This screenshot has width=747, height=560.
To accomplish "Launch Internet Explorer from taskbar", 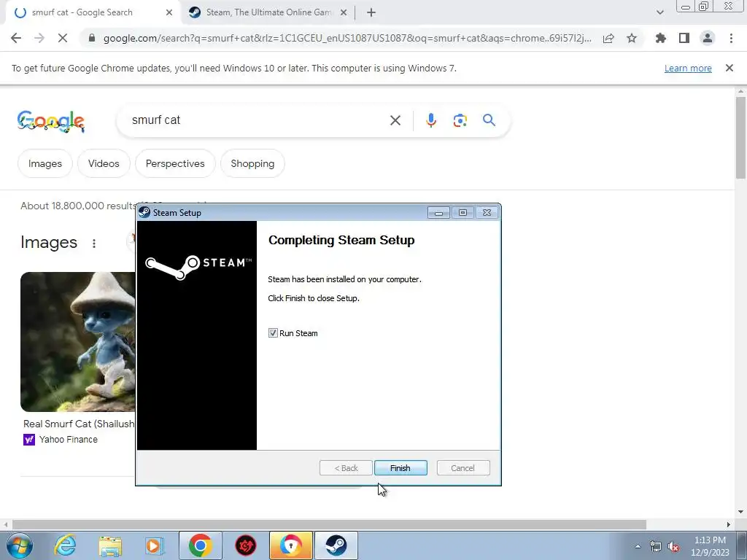I will [65, 545].
